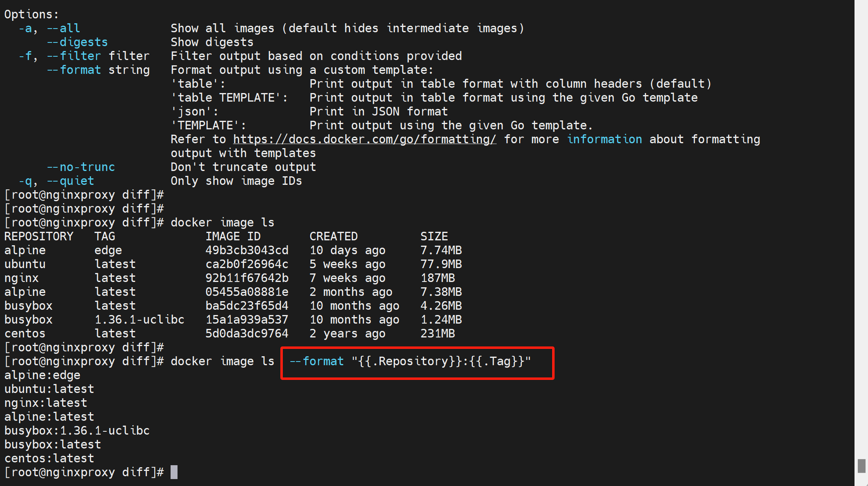Click the nginx:latest output line

tap(46, 403)
